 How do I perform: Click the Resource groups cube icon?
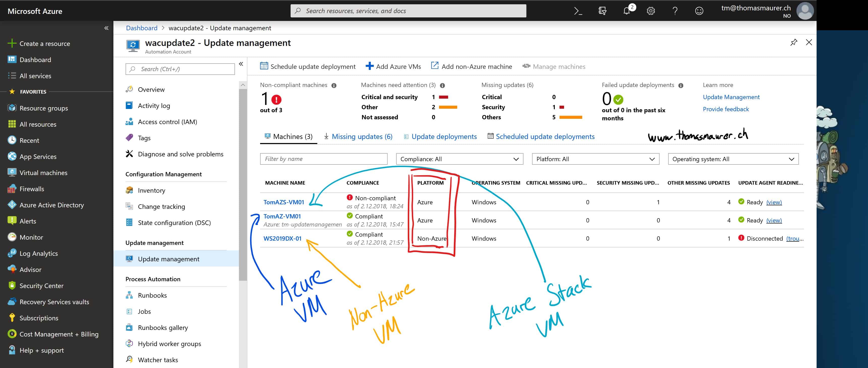coord(12,108)
